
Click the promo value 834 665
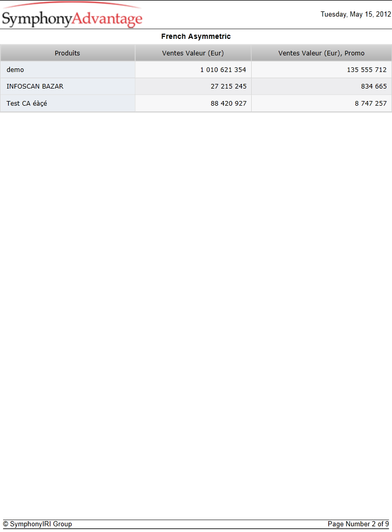tap(374, 86)
